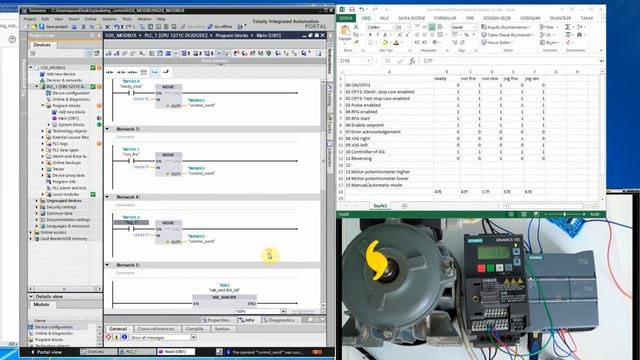Click the Delete X icon in TIA toolbar
The height and width of the screenshot is (360, 640).
click(x=107, y=27)
